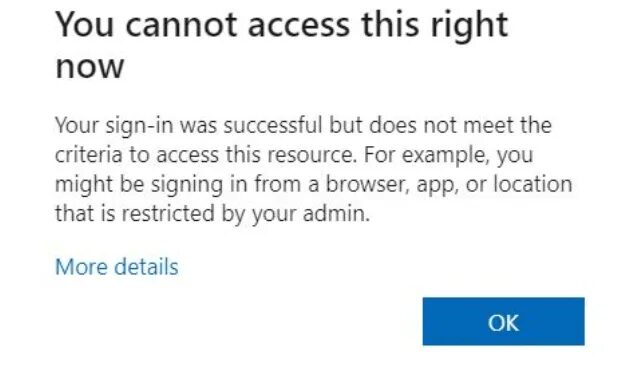The height and width of the screenshot is (369, 627).
Task: Click the word 'access' in the title
Action: 298,25
